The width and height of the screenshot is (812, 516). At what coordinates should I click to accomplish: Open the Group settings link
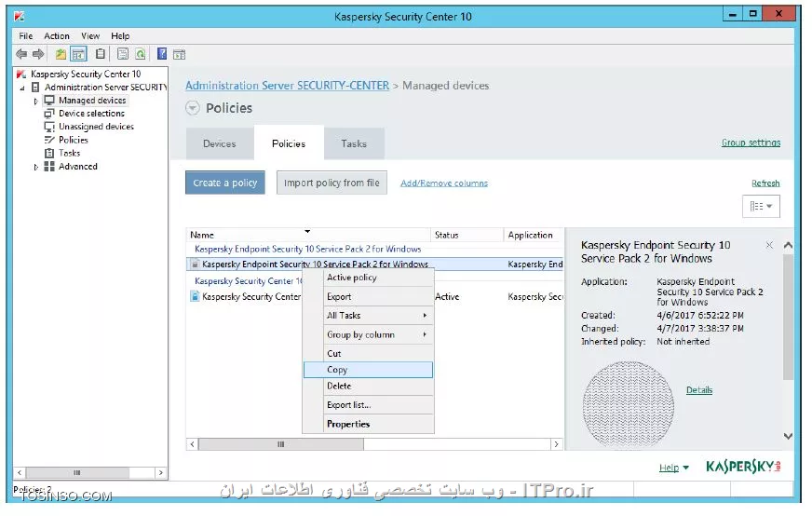click(751, 143)
